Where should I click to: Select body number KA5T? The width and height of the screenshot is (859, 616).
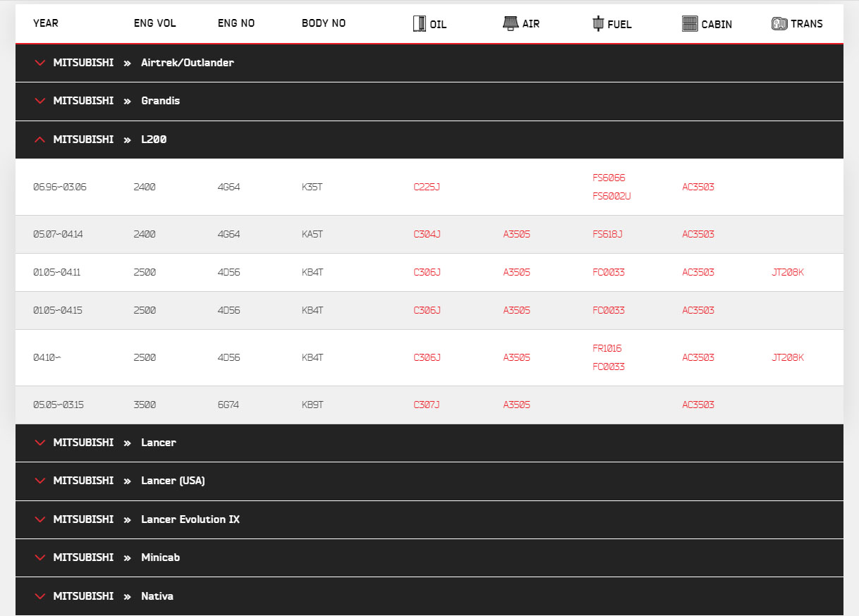click(312, 234)
